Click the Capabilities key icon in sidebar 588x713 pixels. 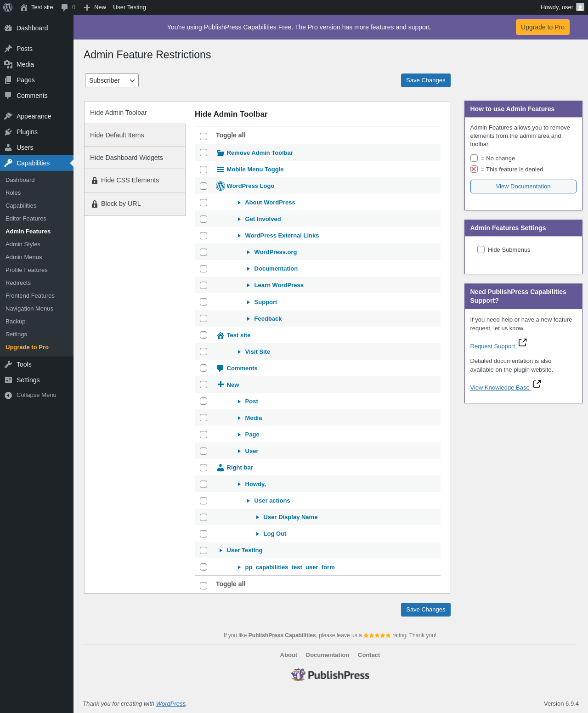[x=8, y=163]
